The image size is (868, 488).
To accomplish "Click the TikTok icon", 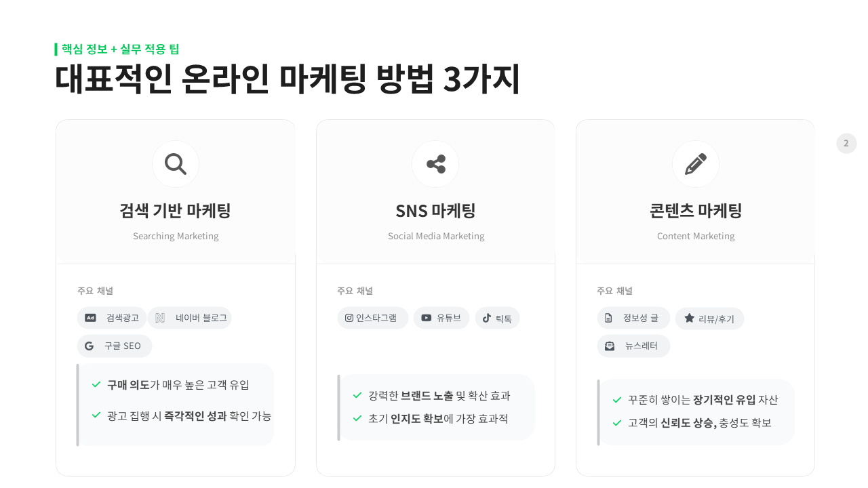I will [486, 318].
